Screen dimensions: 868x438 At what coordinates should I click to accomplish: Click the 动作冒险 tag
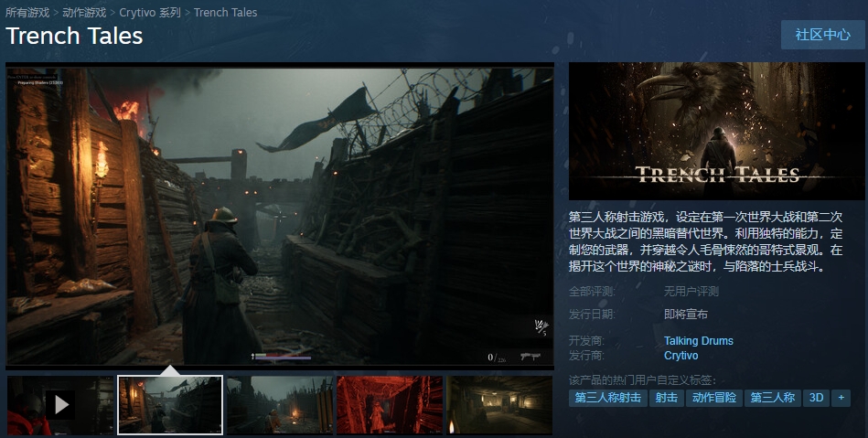(x=714, y=398)
